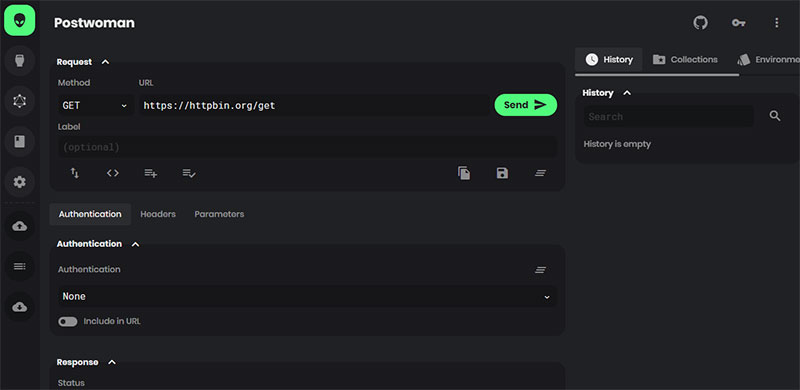
Task: Click the cloud download sidebar icon
Action: point(20,307)
